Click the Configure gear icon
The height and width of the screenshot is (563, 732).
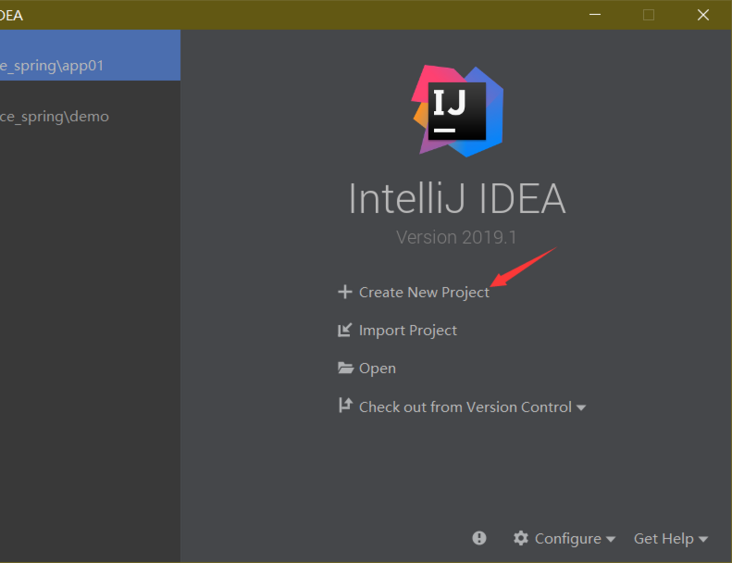coord(521,538)
